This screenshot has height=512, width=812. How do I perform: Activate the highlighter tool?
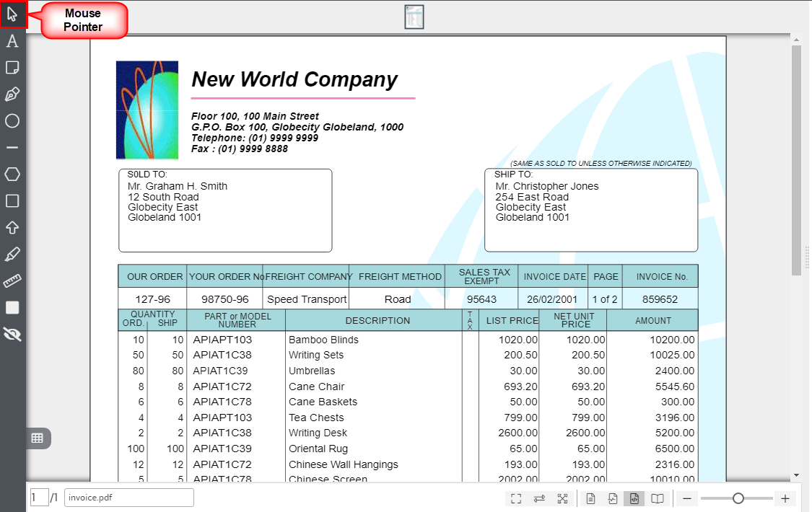point(12,254)
